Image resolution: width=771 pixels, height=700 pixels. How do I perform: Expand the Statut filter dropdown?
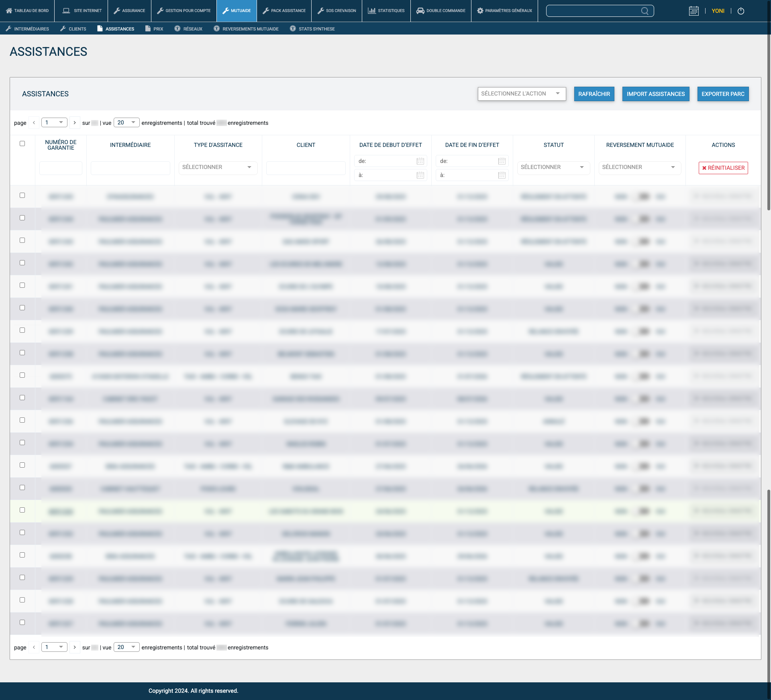tap(553, 167)
